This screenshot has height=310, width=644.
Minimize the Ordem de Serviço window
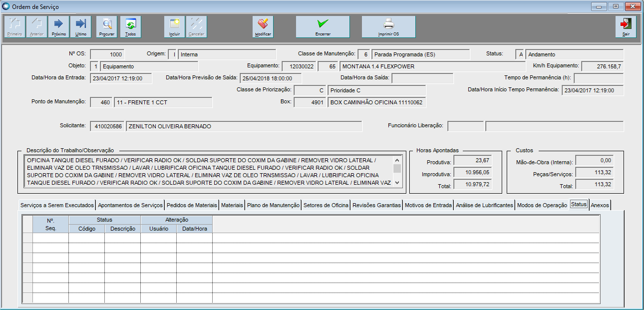599,6
